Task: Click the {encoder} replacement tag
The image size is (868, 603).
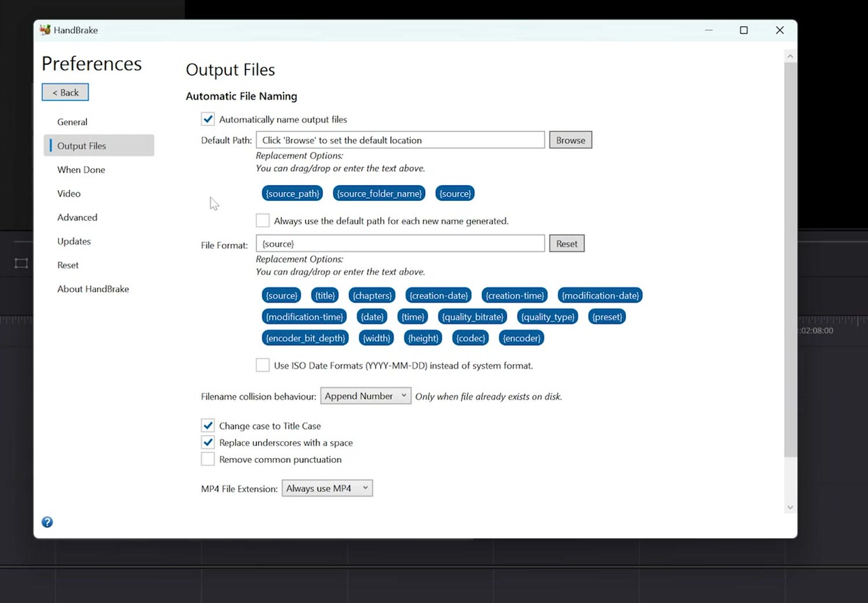Action: (x=521, y=338)
